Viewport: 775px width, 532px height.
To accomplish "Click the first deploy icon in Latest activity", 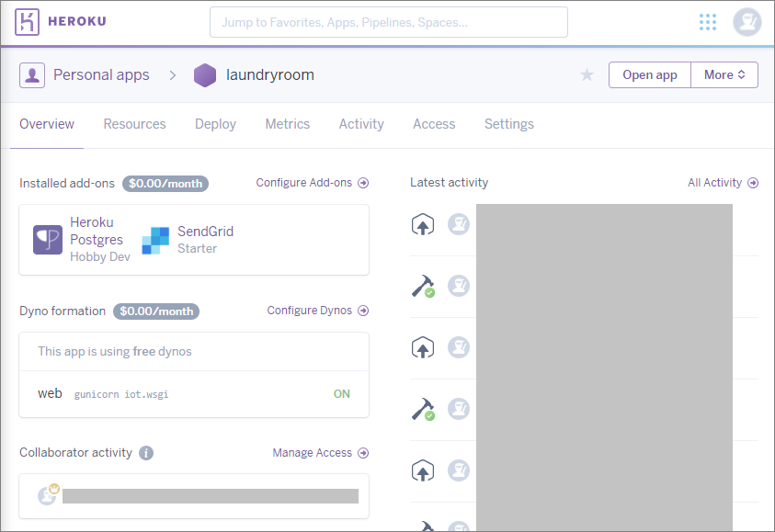I will (x=423, y=225).
